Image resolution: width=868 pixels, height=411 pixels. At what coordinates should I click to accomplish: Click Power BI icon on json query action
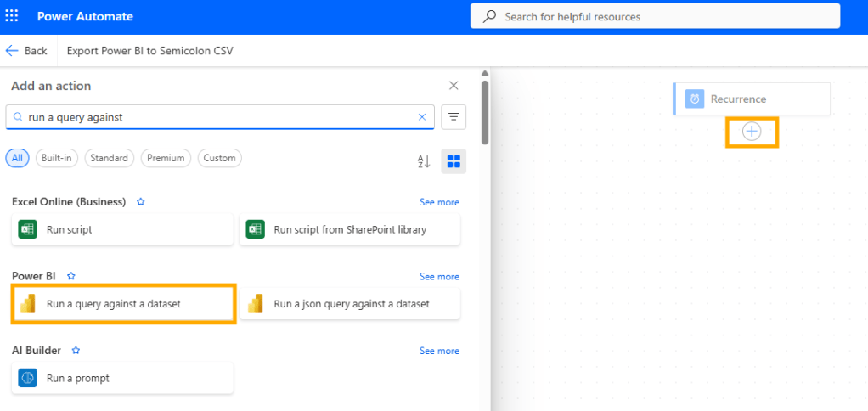[255, 304]
